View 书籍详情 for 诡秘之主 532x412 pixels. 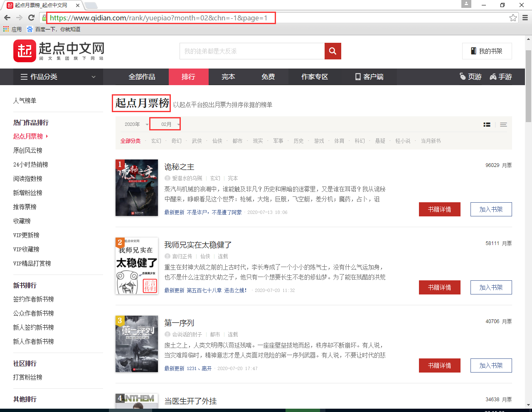(x=440, y=209)
